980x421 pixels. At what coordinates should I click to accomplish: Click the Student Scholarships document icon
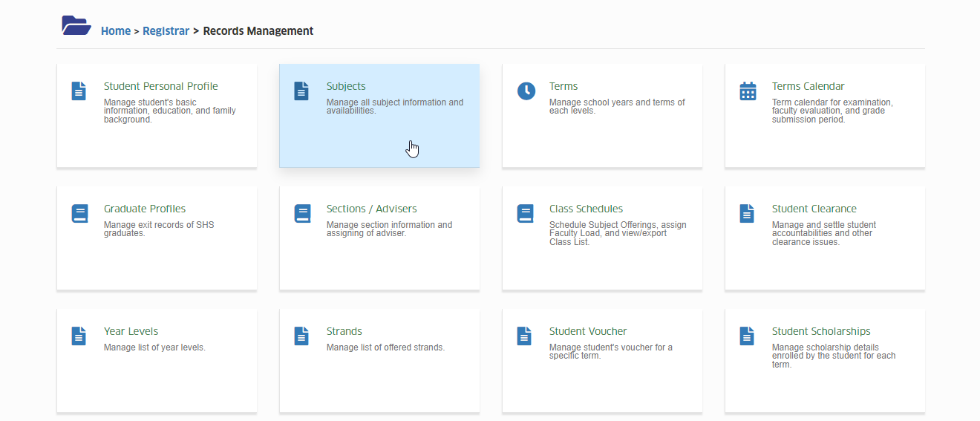(x=747, y=336)
